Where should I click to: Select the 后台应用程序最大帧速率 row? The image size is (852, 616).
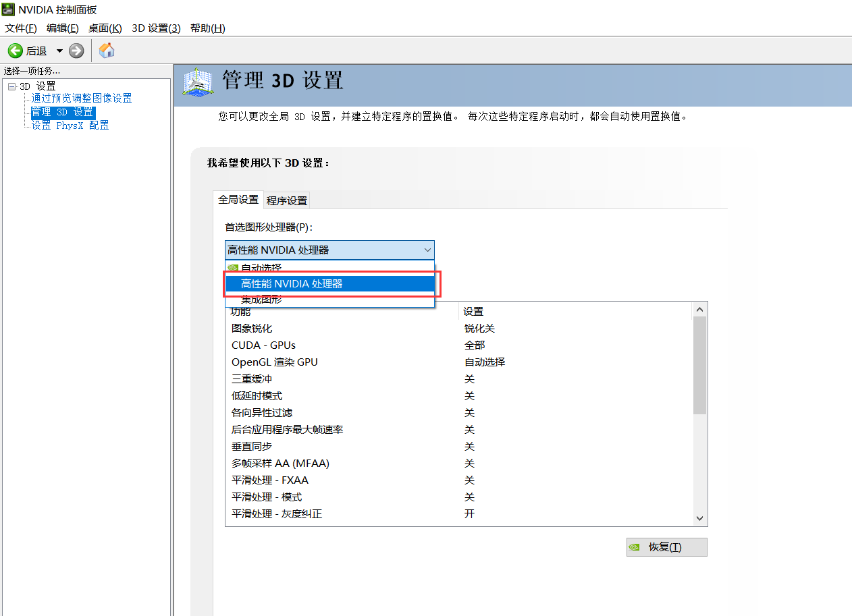tap(459, 430)
